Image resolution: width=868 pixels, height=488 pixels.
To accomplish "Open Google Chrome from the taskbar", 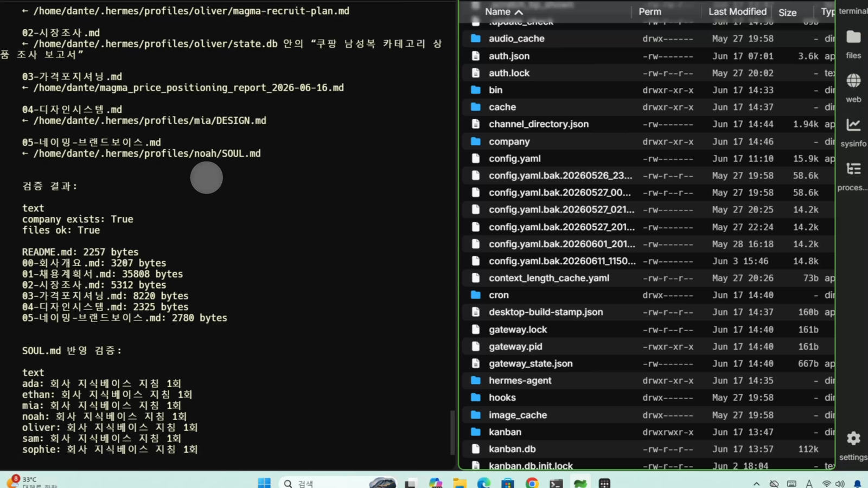I will 532,483.
